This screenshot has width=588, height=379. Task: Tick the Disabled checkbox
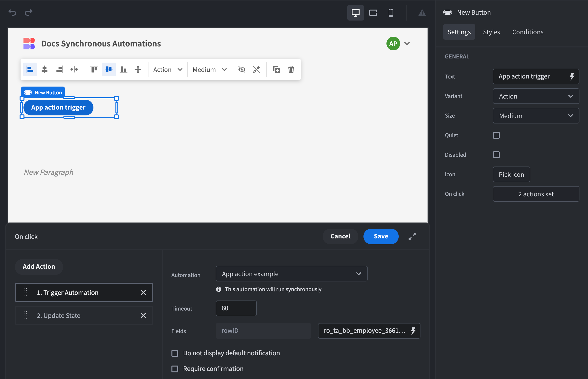pos(496,155)
